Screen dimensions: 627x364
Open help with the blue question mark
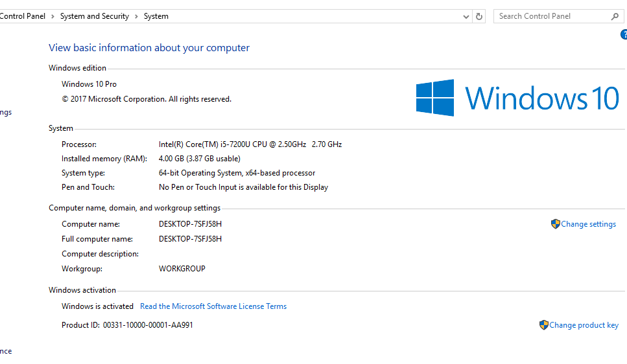coord(624,34)
